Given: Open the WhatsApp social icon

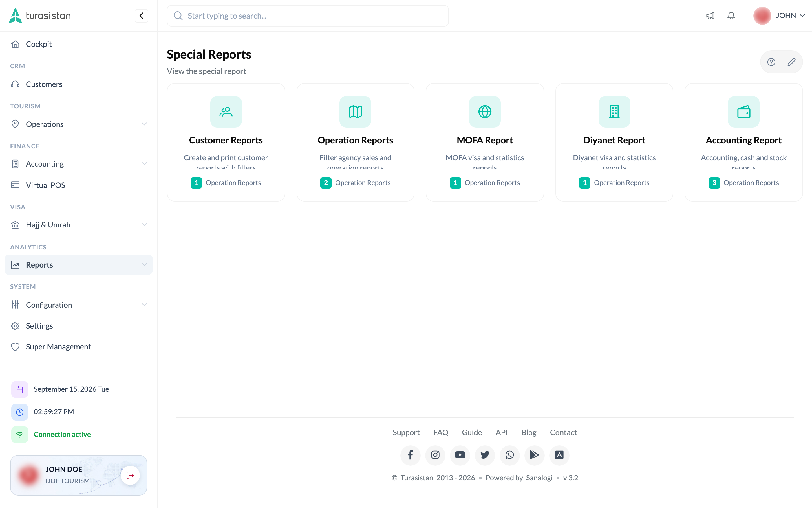Looking at the screenshot, I should click(x=509, y=455).
